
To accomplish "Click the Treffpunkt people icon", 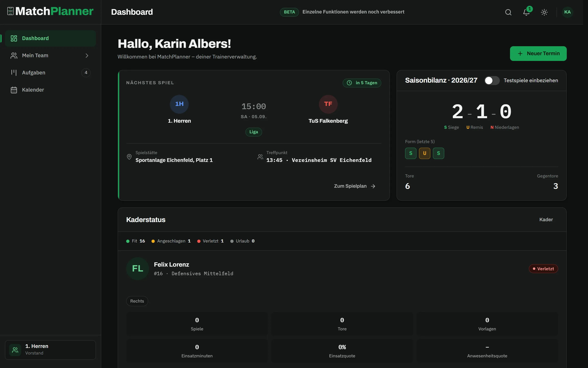I will point(260,157).
